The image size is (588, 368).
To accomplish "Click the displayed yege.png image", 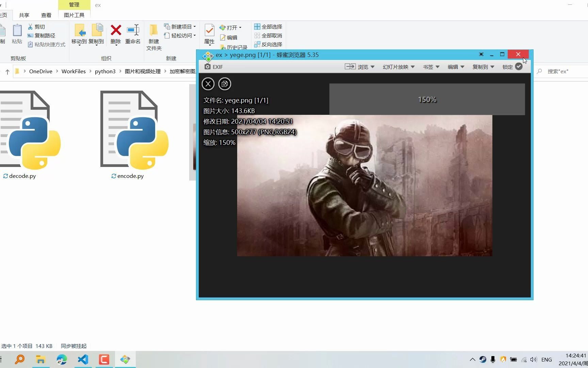I will (x=364, y=185).
